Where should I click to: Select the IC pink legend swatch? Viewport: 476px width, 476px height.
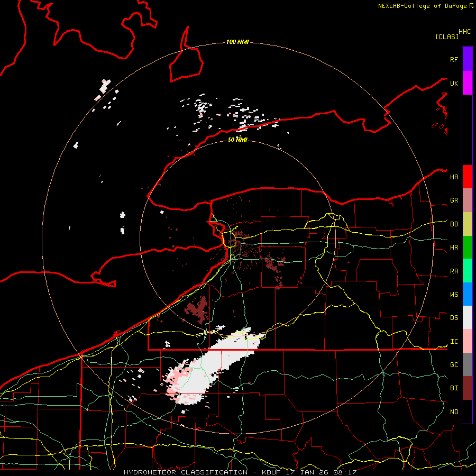tap(467, 341)
